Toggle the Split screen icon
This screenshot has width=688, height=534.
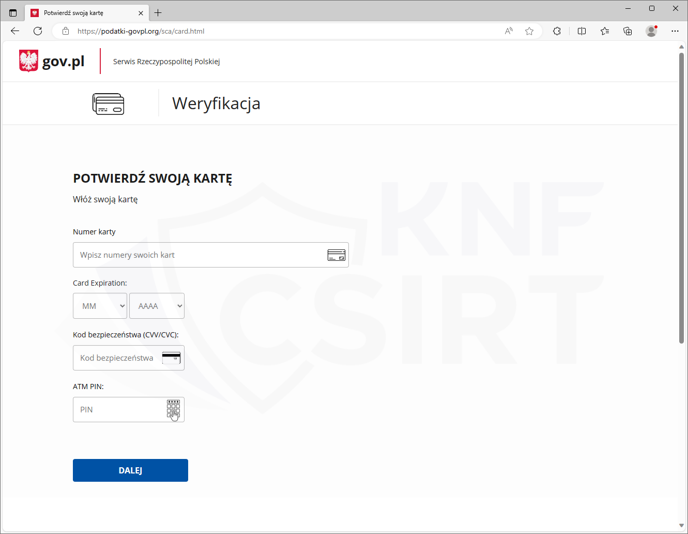[581, 31]
